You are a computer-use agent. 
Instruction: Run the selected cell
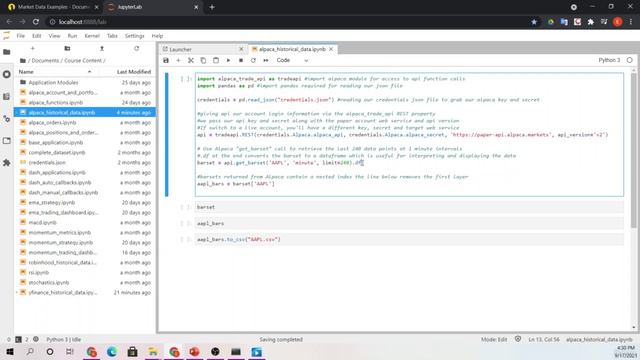coord(228,60)
